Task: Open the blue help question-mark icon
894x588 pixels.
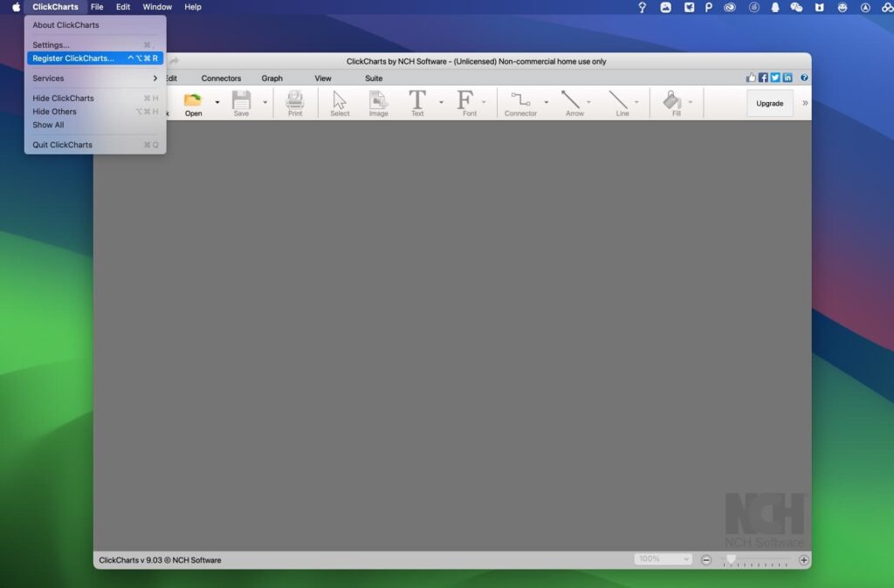Action: [804, 78]
